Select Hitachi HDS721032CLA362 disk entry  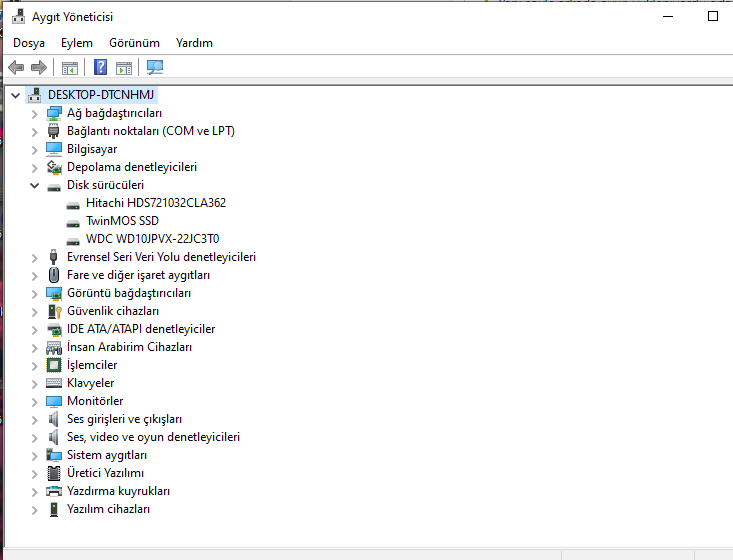(x=156, y=203)
